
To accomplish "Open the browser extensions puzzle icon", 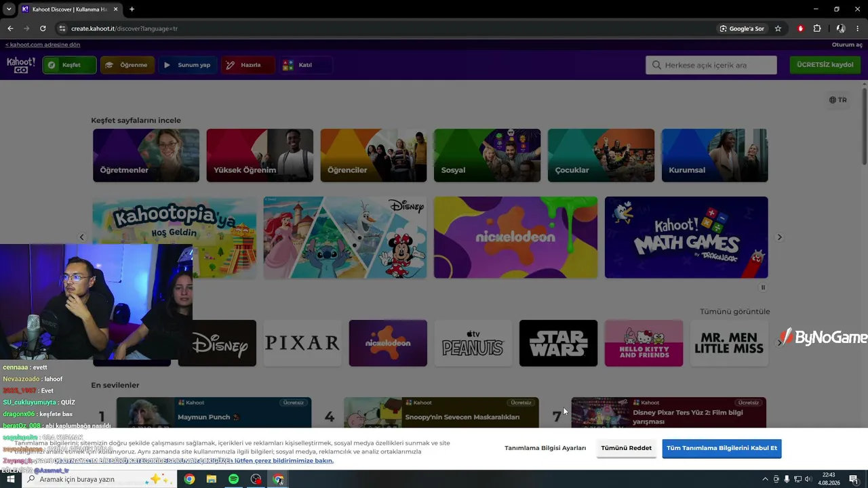I will (x=817, y=28).
